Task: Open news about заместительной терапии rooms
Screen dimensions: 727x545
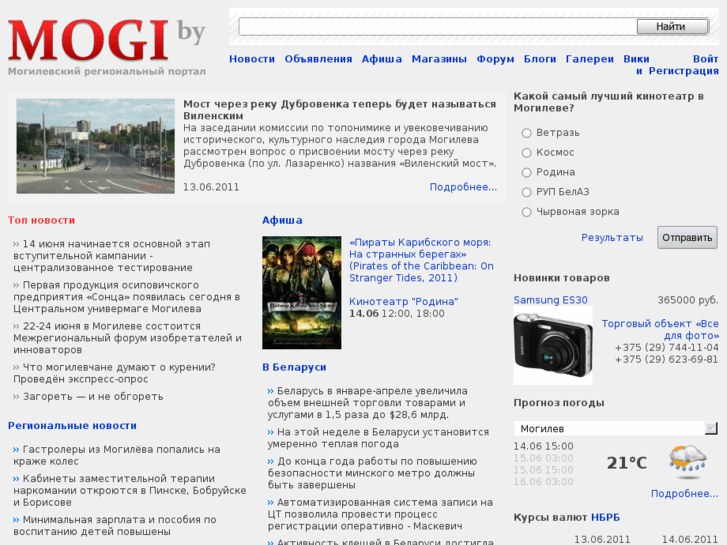Action: (129, 490)
